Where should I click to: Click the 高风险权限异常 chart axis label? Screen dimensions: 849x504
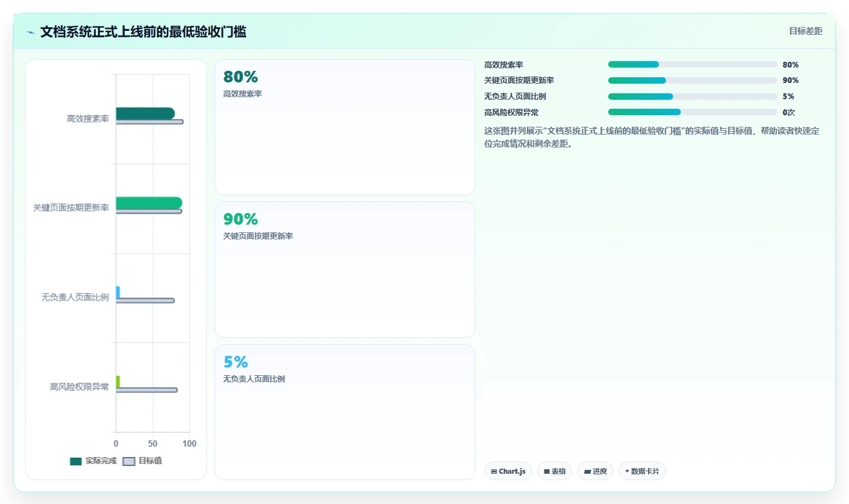(79, 387)
